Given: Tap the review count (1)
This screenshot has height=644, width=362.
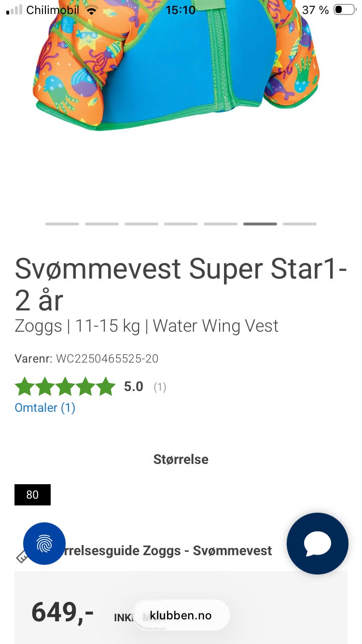Looking at the screenshot, I should point(160,387).
